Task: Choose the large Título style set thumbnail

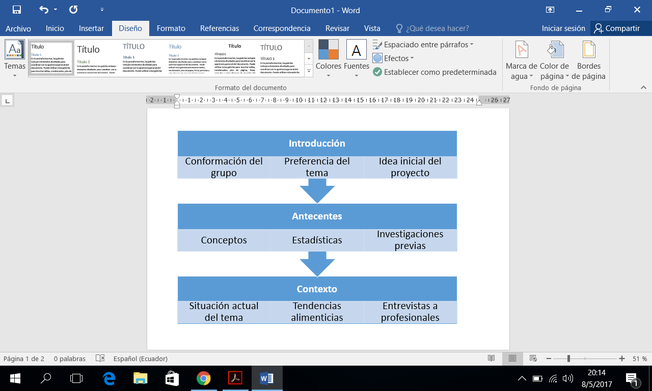Action: tap(96, 58)
